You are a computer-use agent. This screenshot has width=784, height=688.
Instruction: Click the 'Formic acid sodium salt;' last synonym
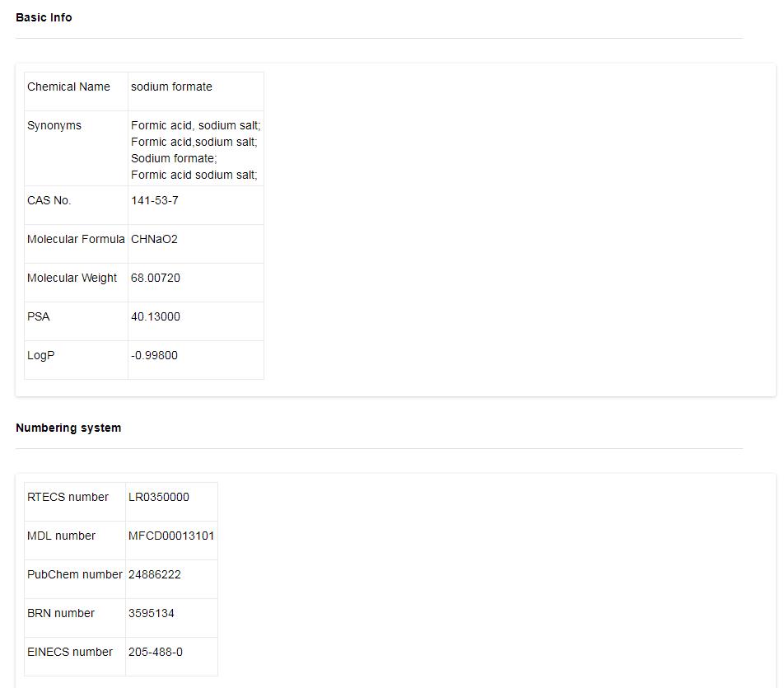click(194, 175)
